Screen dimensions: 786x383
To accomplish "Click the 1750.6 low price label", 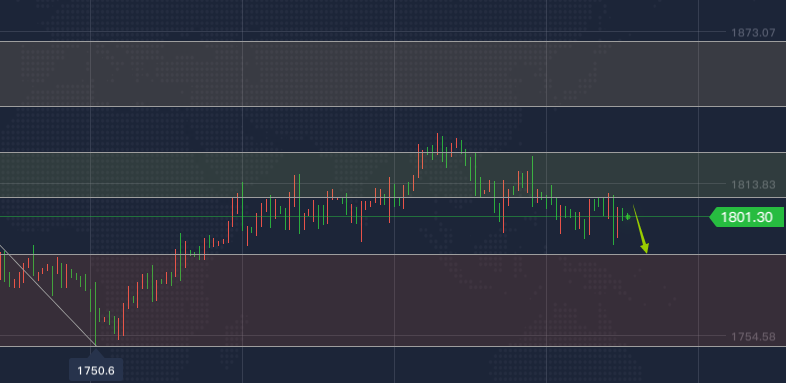I will tap(96, 370).
